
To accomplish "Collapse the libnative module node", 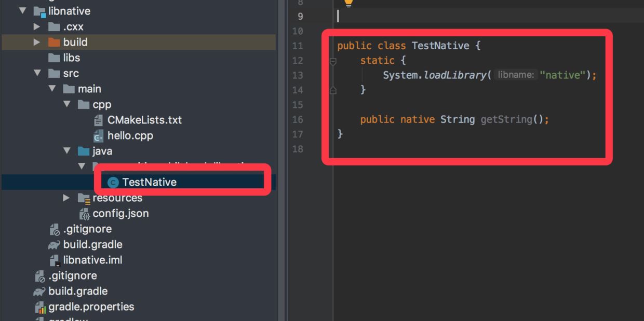I will tap(22, 10).
